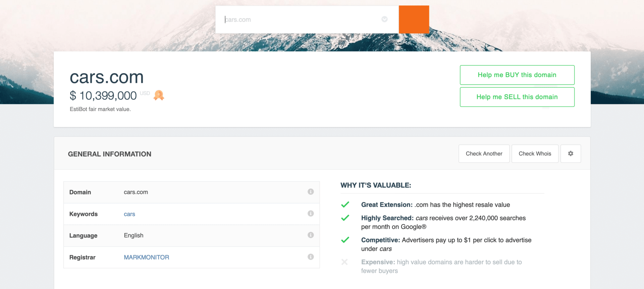Click the $ 10,399,000 price value
The image size is (644, 289).
coord(103,96)
